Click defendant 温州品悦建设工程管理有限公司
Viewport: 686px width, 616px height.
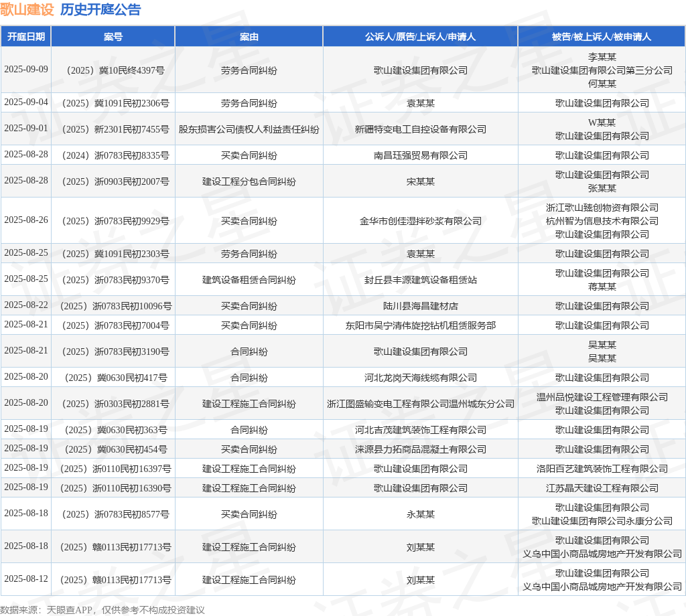tap(602, 398)
